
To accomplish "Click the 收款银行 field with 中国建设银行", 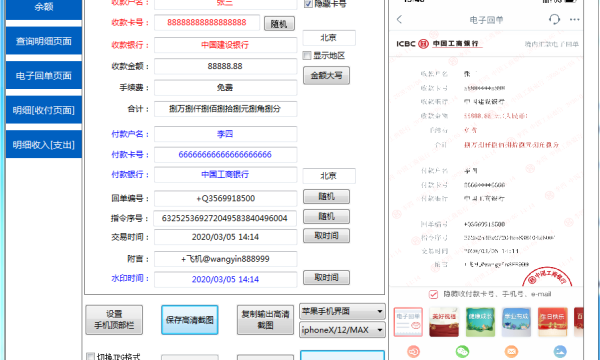I will pyautogui.click(x=225, y=45).
